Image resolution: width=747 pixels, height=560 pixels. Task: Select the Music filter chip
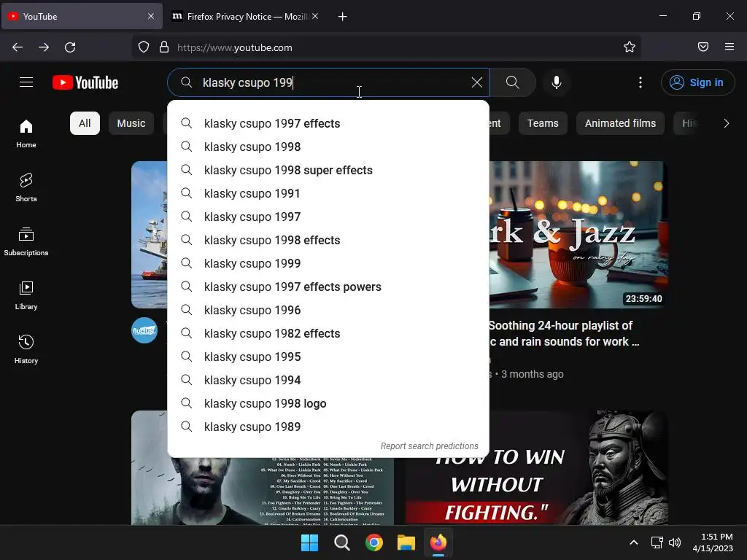[x=131, y=123]
